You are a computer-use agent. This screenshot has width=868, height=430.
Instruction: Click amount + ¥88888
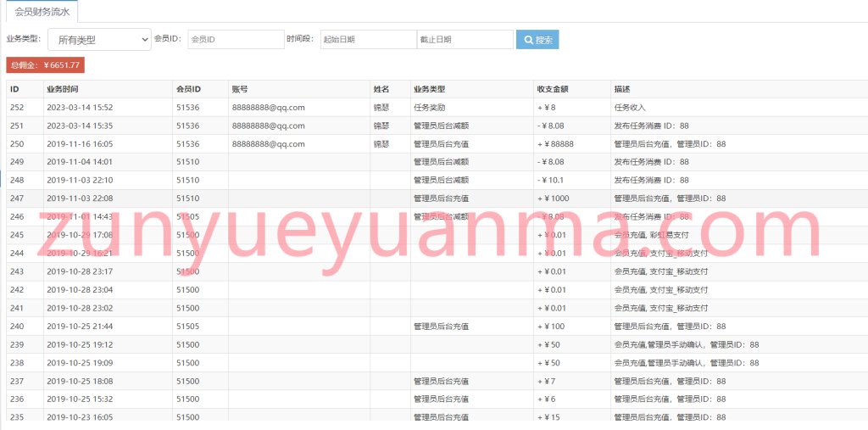[555, 144]
